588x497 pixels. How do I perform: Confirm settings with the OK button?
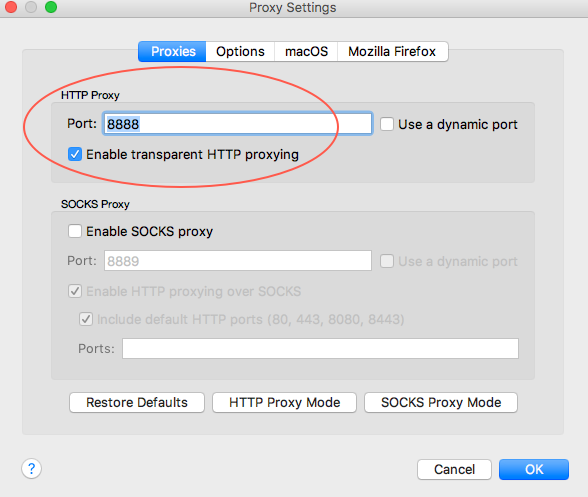(x=534, y=469)
